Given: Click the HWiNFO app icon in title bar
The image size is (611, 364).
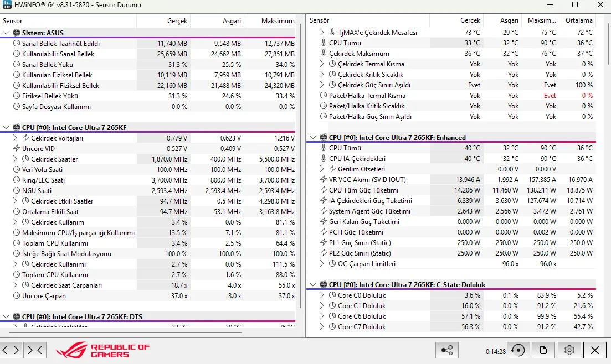Looking at the screenshot, I should point(7,4).
